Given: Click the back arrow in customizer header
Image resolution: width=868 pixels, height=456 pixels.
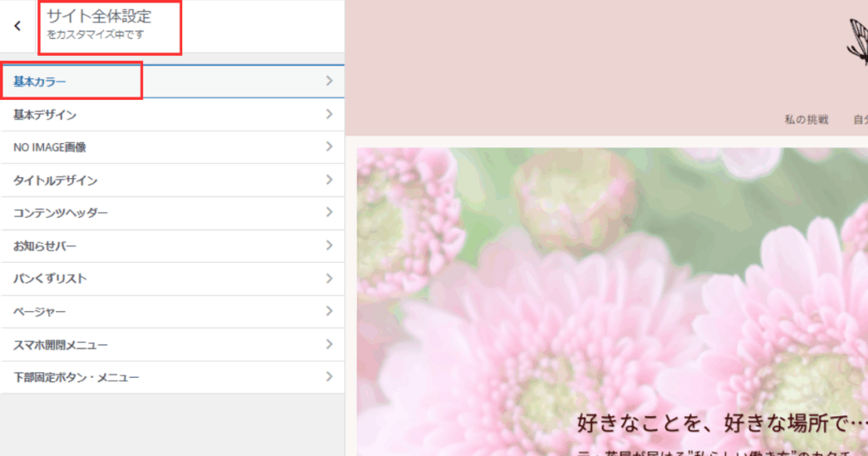Looking at the screenshot, I should click(18, 26).
